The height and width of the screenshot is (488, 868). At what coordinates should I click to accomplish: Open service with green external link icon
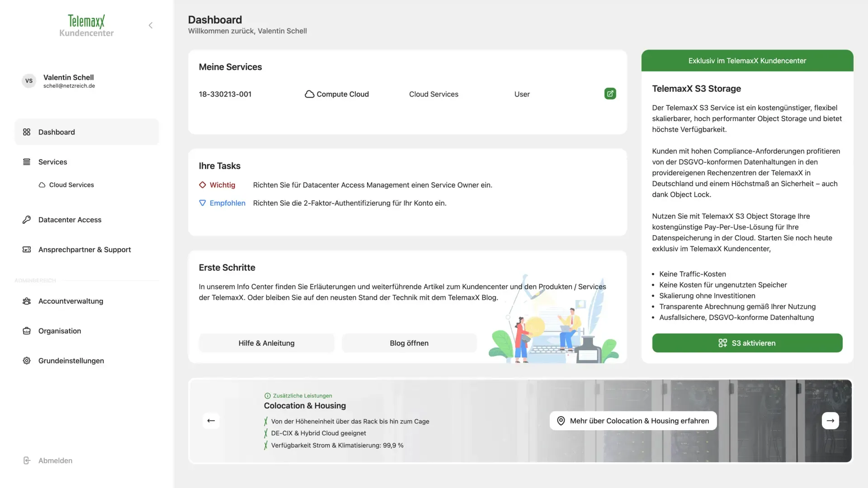tap(610, 94)
